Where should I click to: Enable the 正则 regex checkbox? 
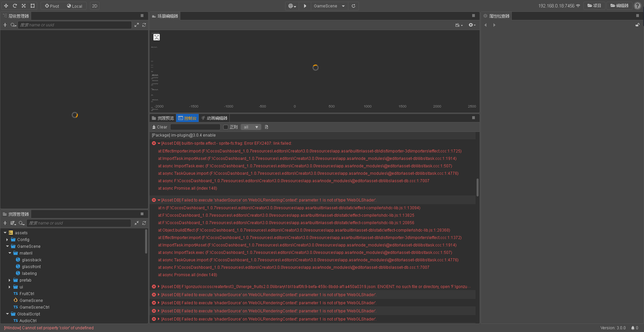coord(226,127)
